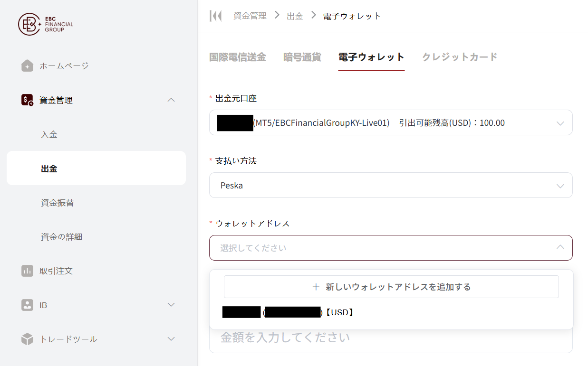This screenshot has height=366, width=588.
Task: Select the 電子ウォレット tab
Action: coord(371,57)
